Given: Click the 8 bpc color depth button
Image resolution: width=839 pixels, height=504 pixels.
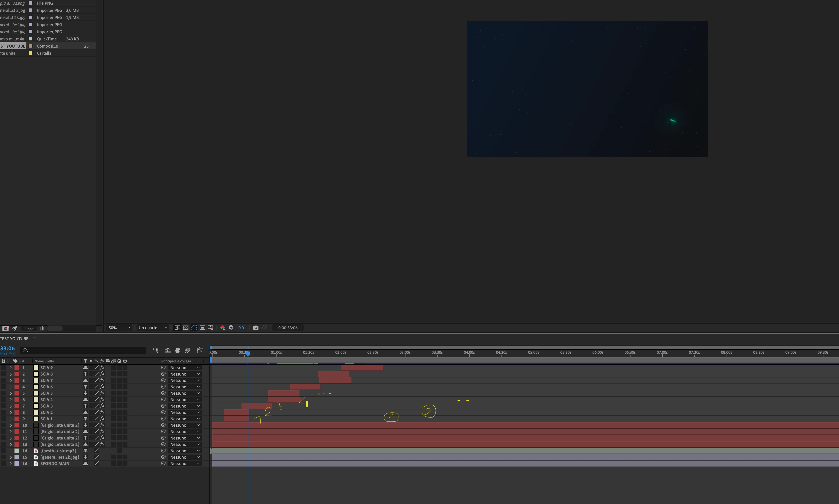Looking at the screenshot, I should click(29, 329).
